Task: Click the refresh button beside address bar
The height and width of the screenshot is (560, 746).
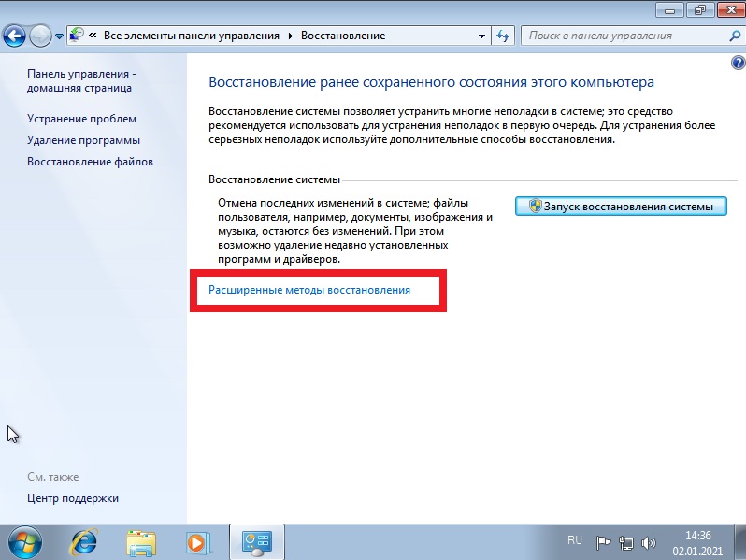Action: coord(503,36)
